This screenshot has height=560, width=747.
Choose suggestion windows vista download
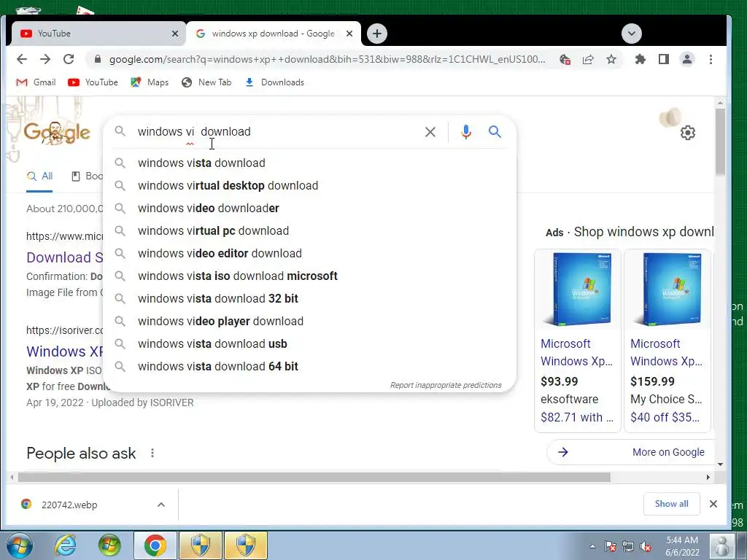coord(309,163)
